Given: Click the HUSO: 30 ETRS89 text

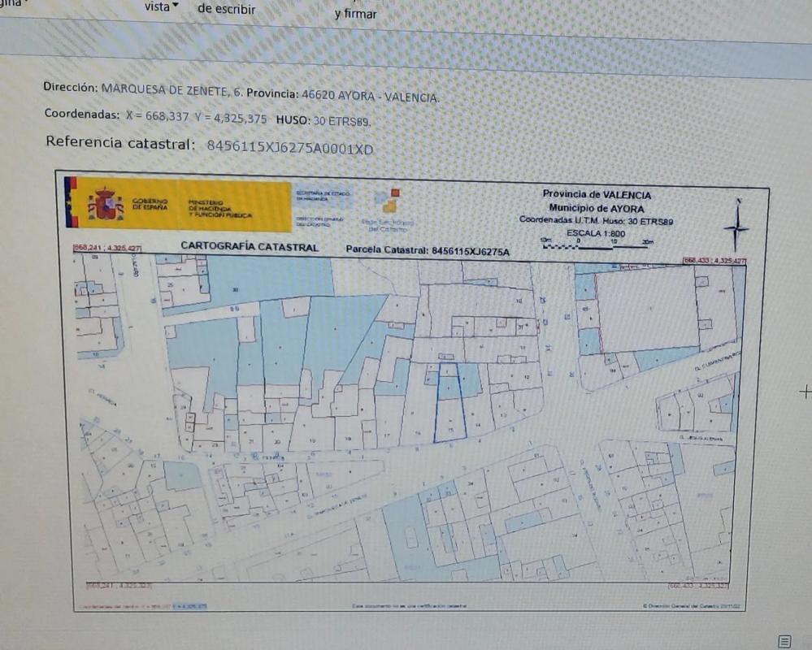Looking at the screenshot, I should (323, 120).
